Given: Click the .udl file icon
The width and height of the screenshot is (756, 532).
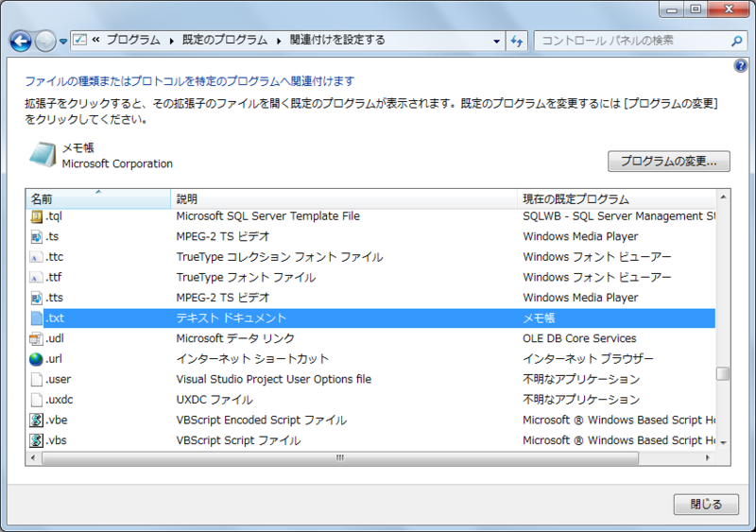Looking at the screenshot, I should [36, 338].
